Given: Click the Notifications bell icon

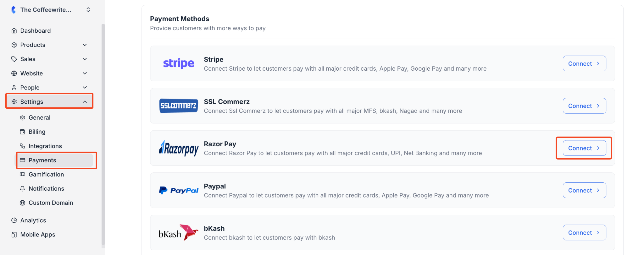Looking at the screenshot, I should tap(22, 189).
